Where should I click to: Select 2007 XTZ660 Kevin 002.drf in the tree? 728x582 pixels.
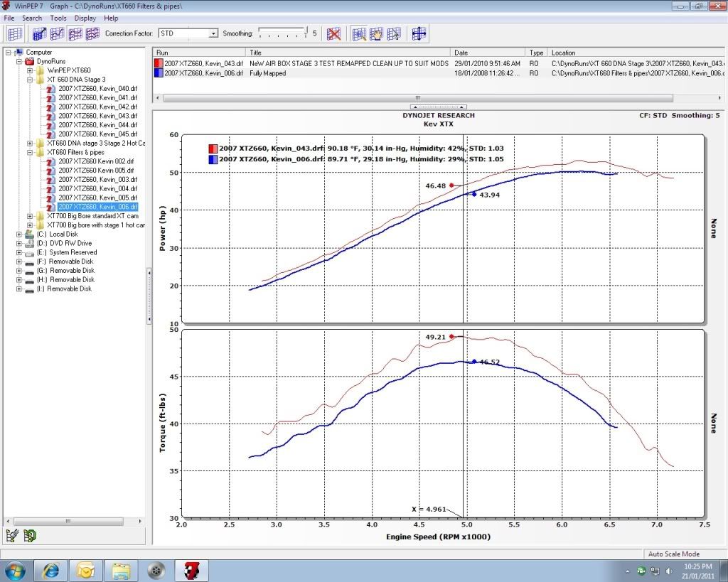click(96, 161)
